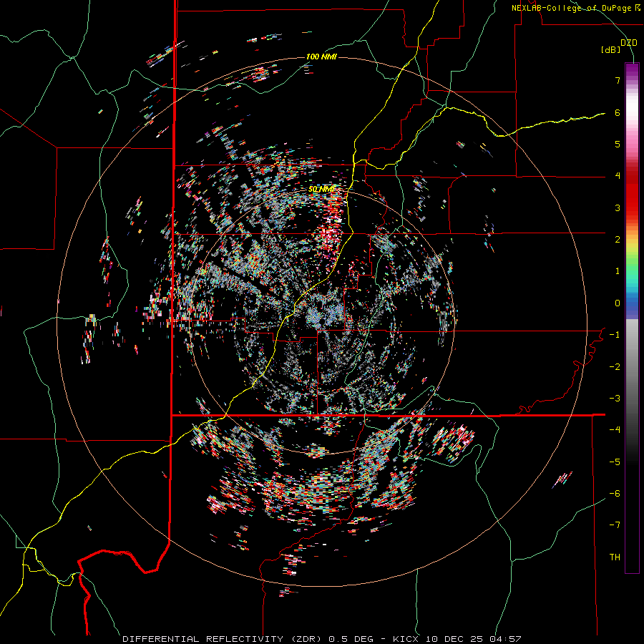644x644 pixels.
Task: Select the -7 dB scale value
Action: pyautogui.click(x=615, y=525)
